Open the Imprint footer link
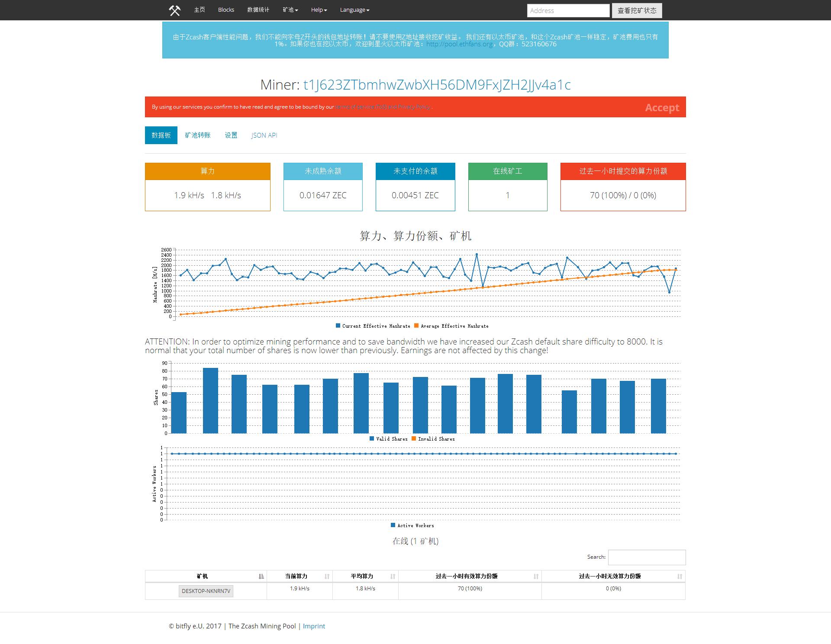Image resolution: width=831 pixels, height=644 pixels. click(x=314, y=626)
